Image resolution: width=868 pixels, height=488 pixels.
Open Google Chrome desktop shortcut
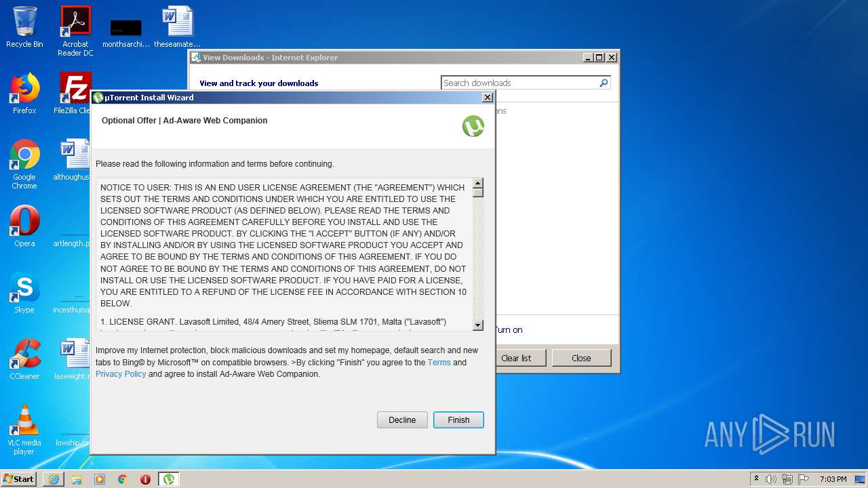pos(24,164)
